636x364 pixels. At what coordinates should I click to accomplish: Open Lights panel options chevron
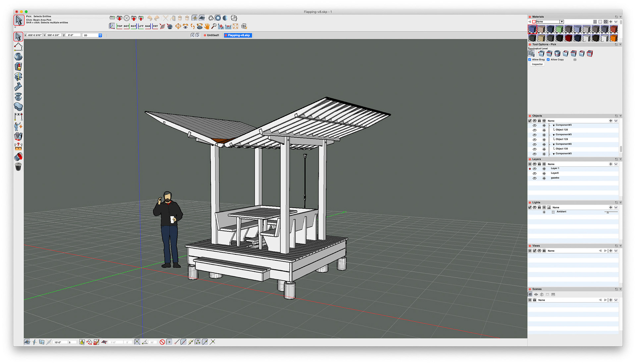pos(616,208)
